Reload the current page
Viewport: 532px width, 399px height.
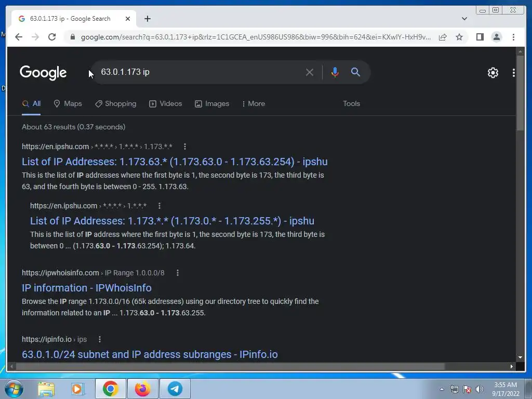[52, 37]
